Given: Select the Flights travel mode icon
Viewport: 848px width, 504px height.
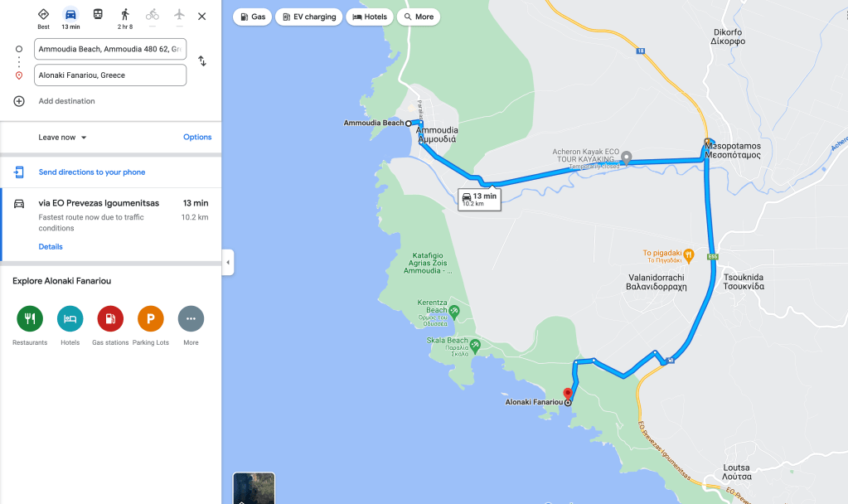Looking at the screenshot, I should point(179,15).
